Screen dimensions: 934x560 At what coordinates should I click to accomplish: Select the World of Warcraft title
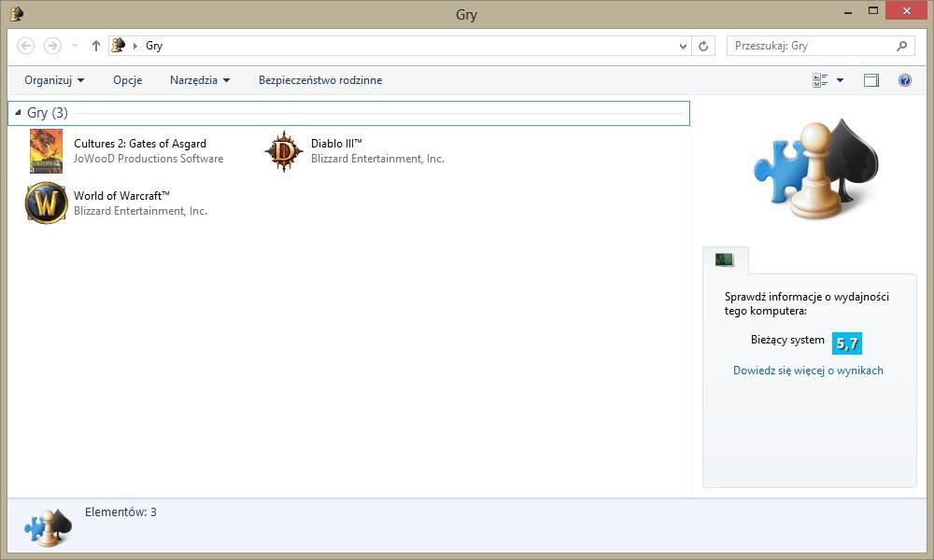coord(121,196)
